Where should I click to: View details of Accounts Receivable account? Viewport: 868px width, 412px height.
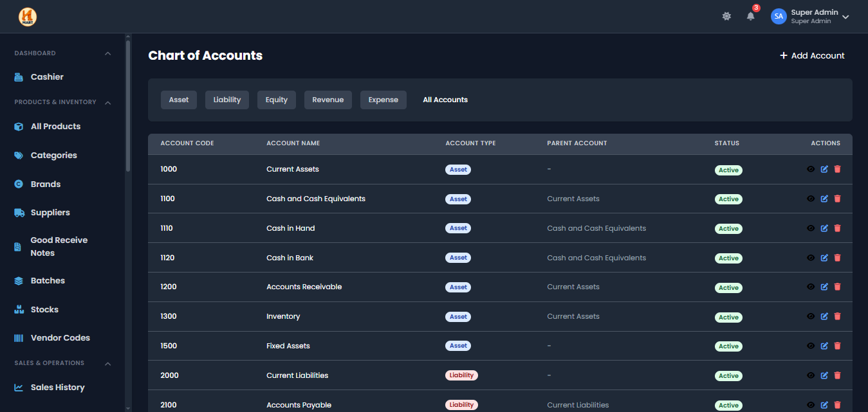(x=810, y=287)
